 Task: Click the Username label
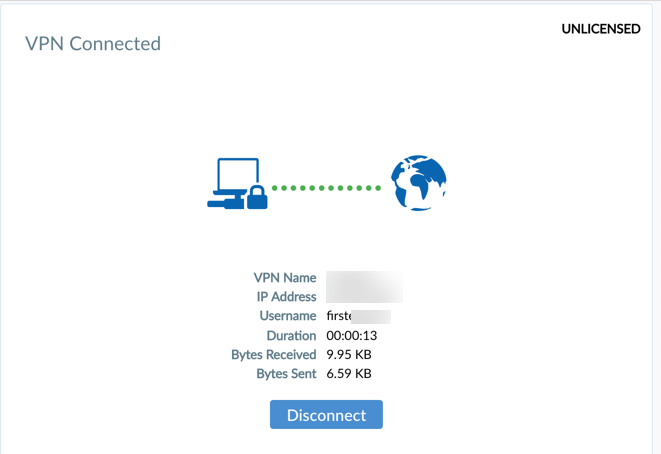coord(288,315)
